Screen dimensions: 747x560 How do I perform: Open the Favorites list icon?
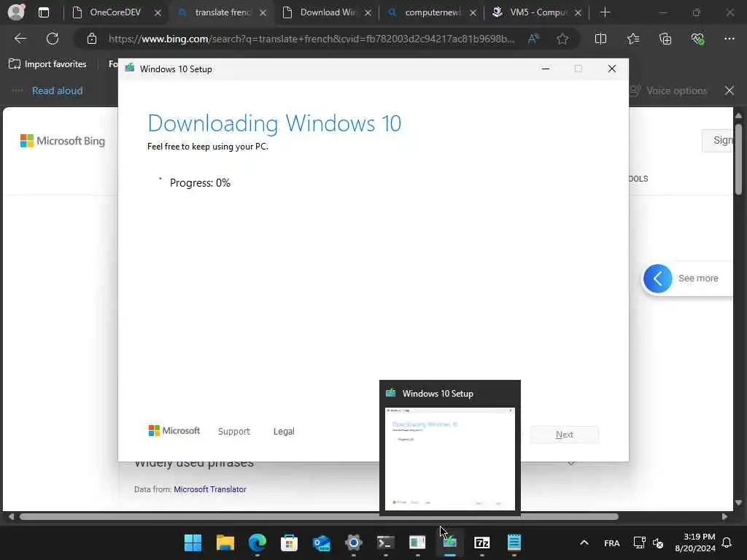633,39
